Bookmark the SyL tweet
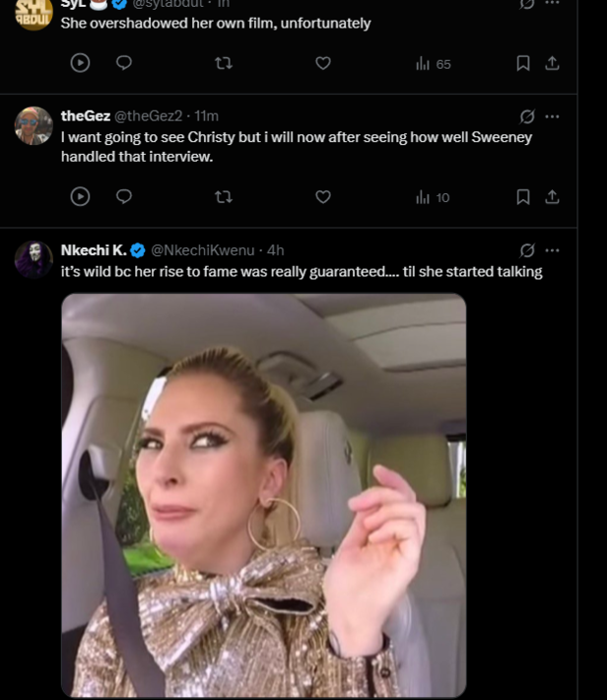This screenshot has width=607, height=700. click(x=523, y=63)
